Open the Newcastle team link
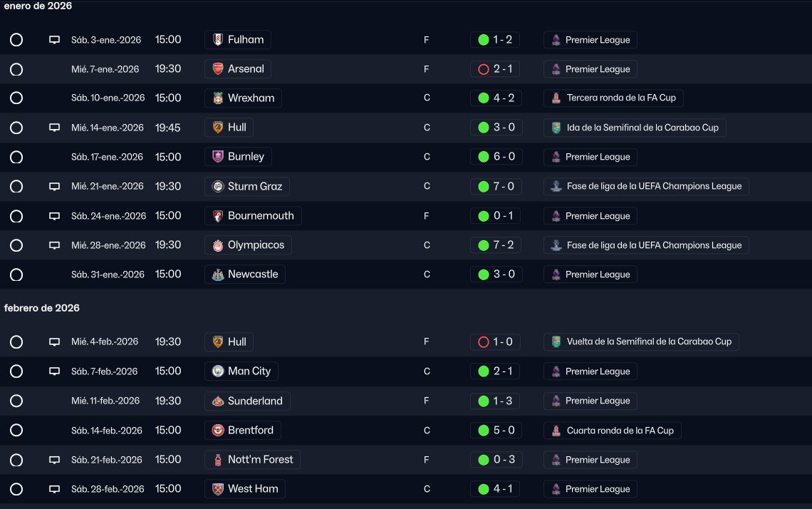 tap(245, 274)
